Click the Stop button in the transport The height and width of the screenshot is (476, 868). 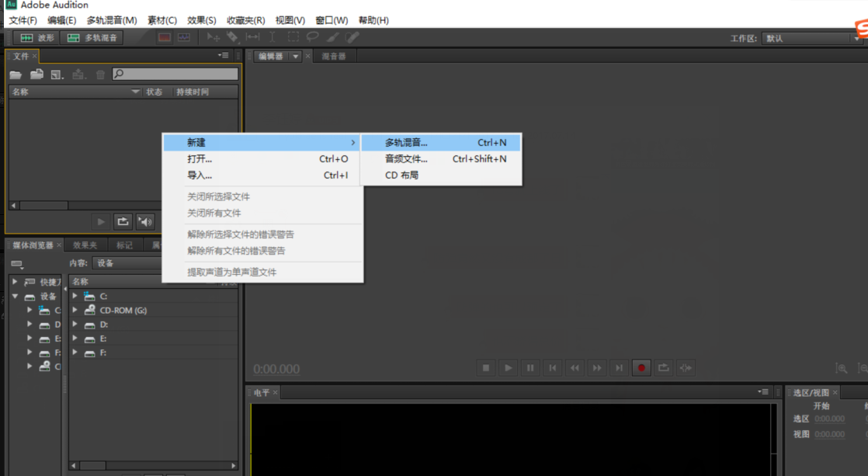tap(486, 368)
